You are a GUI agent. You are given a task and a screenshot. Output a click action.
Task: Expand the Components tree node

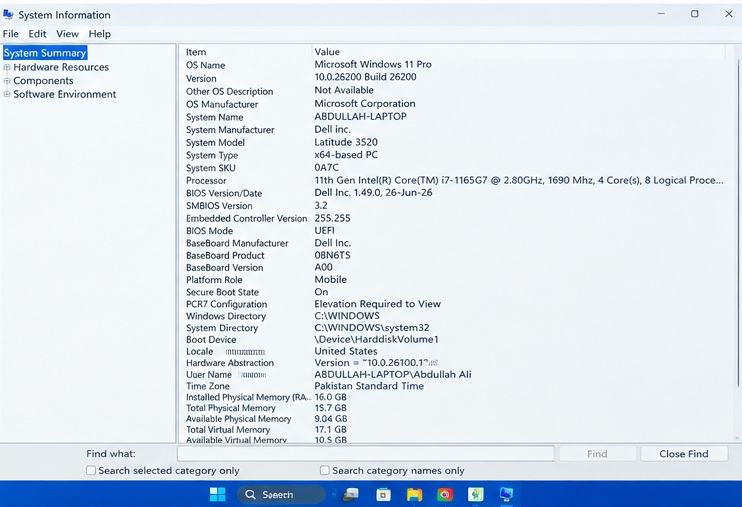point(7,80)
